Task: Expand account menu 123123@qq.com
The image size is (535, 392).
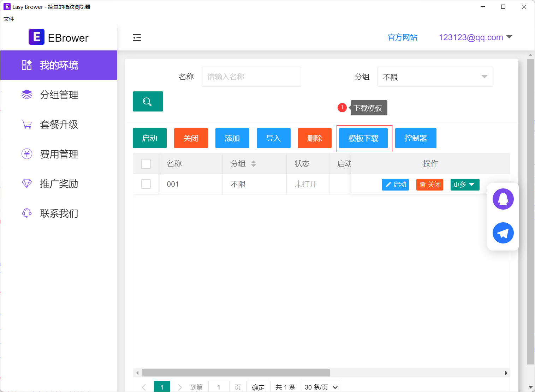Action: tap(475, 37)
